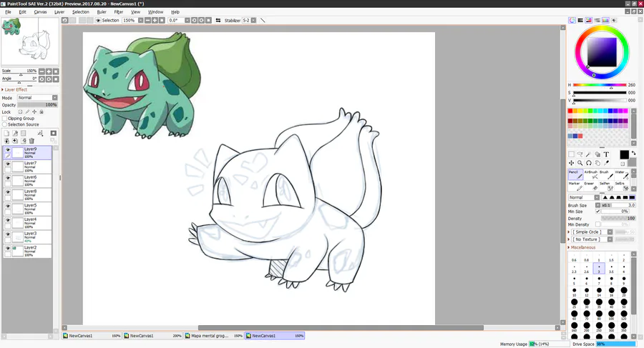Open the Ruler menu
This screenshot has height=348, width=644.
tap(102, 12)
